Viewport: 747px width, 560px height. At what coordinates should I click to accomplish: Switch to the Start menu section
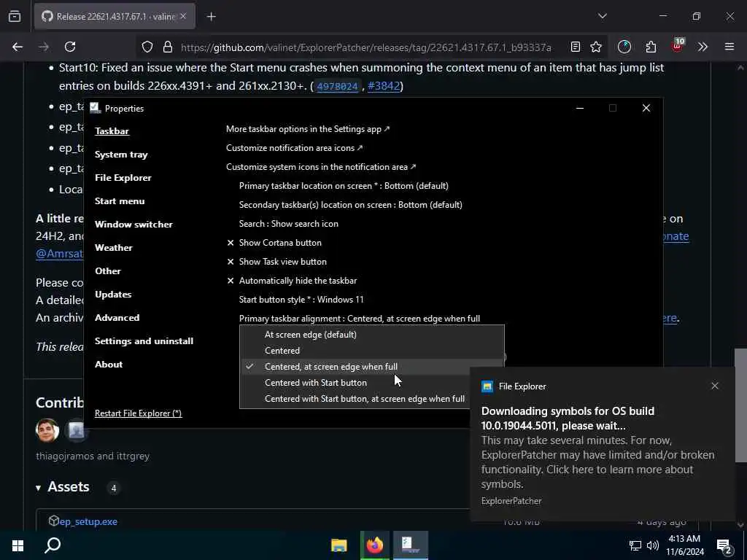(120, 201)
